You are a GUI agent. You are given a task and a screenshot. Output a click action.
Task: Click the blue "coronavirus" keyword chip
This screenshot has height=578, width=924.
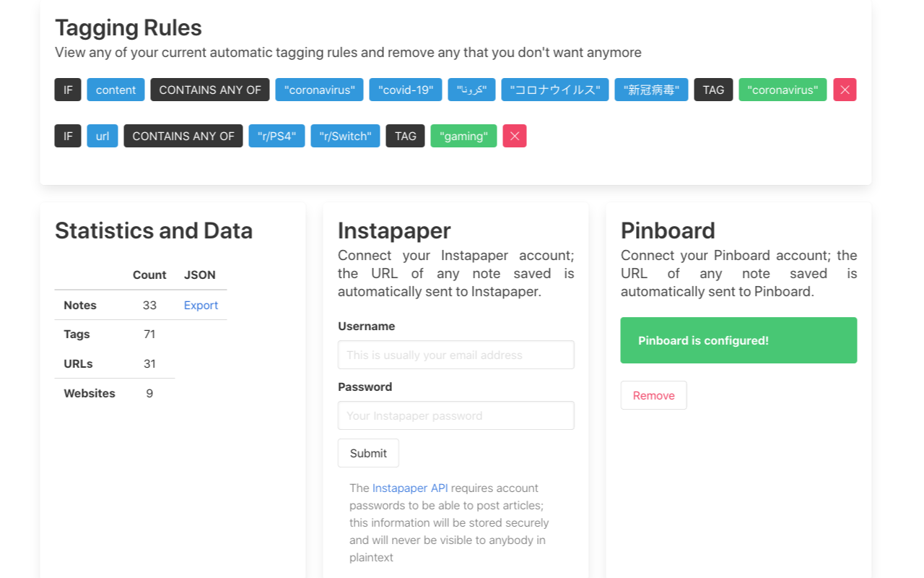(x=319, y=90)
